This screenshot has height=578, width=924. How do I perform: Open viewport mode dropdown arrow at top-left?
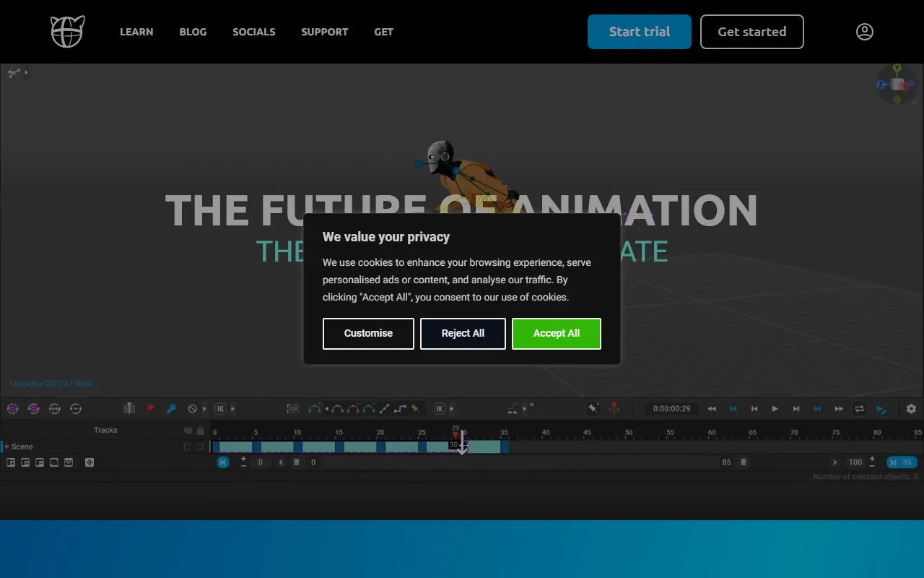click(x=27, y=72)
